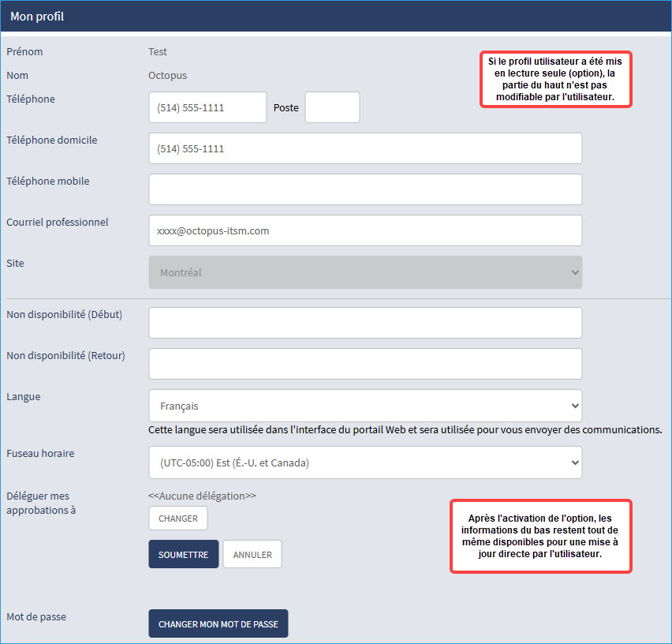Click the Téléphone number input field
The image size is (672, 644).
point(207,107)
